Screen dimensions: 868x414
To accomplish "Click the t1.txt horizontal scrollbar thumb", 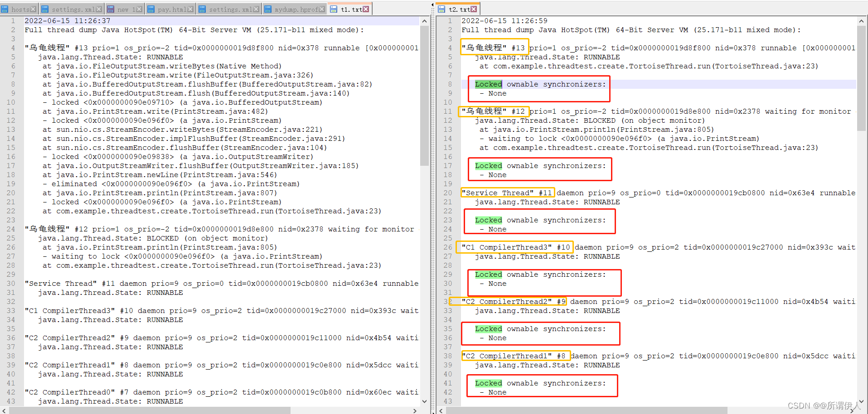I will [150, 410].
